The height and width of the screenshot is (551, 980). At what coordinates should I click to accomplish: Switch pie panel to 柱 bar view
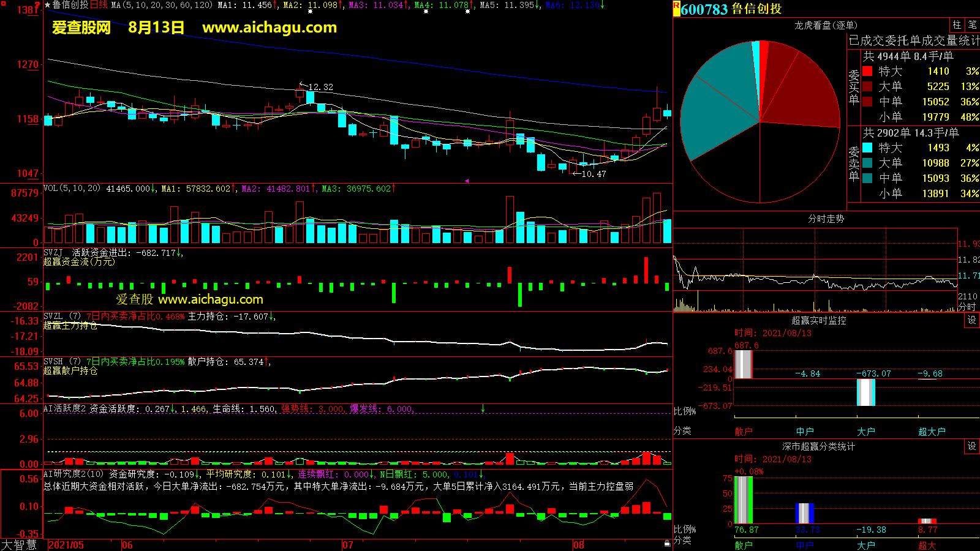pyautogui.click(x=957, y=25)
